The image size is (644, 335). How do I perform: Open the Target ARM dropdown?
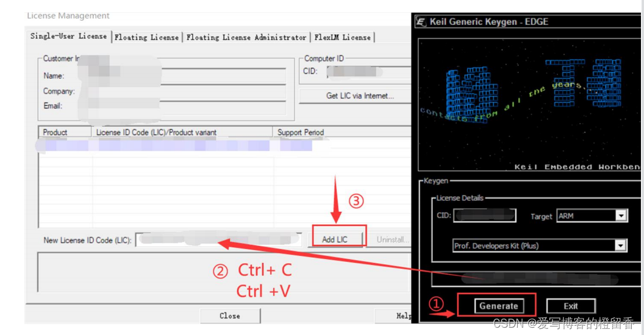[592, 216]
